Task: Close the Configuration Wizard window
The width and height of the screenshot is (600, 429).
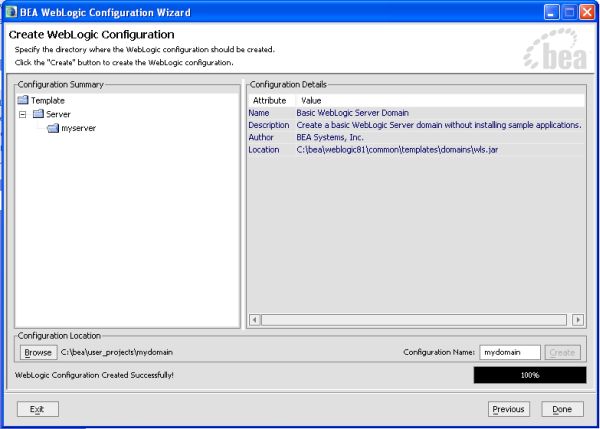Action: tap(587, 12)
